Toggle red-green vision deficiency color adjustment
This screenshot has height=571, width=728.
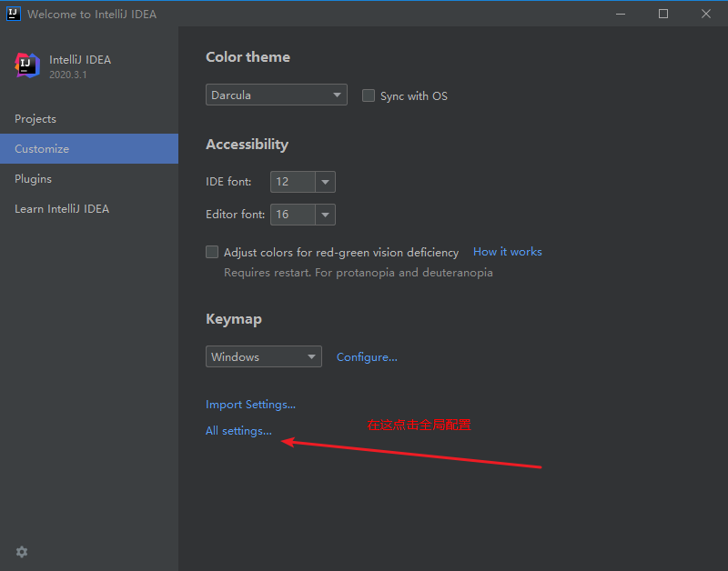pyautogui.click(x=212, y=252)
